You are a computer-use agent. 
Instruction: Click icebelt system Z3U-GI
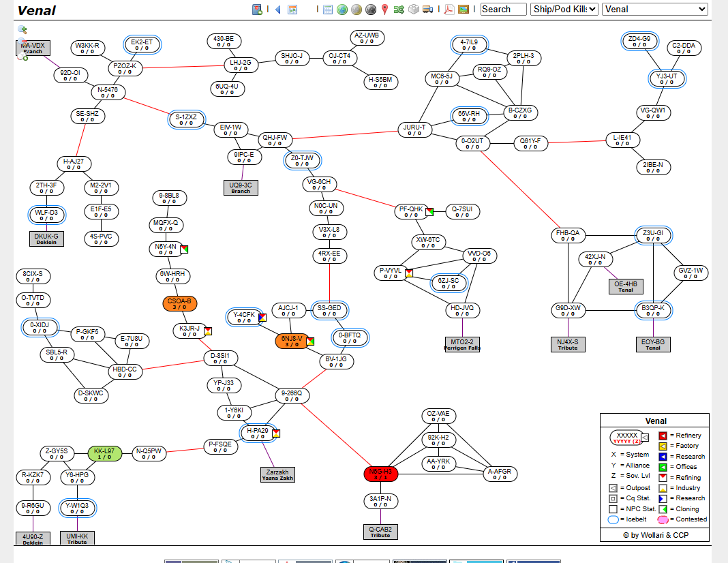653,236
